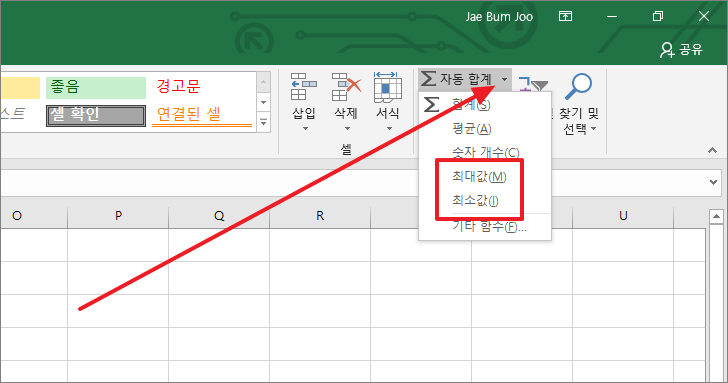Apply the Good (좋음) green cell style
This screenshot has height=383, width=728.
(96, 87)
